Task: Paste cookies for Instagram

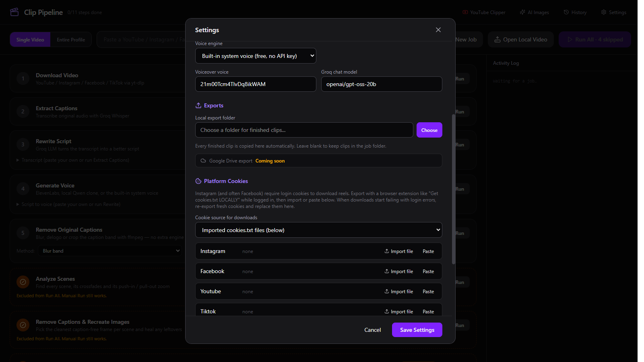Action: 428,251
